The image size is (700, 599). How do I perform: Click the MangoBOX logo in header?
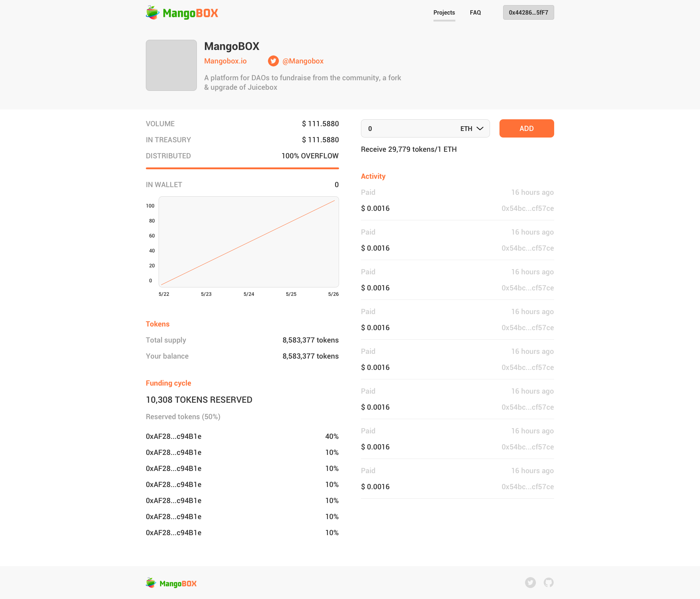click(182, 13)
